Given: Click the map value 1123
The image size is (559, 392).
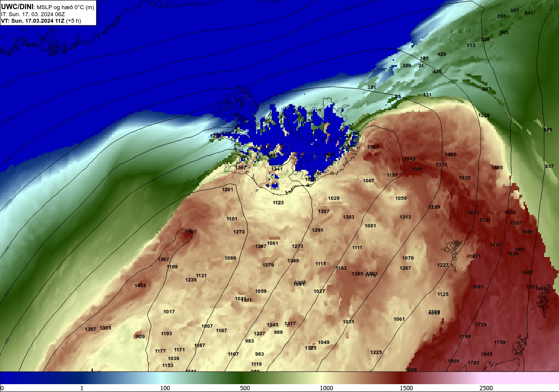Looking at the screenshot, I should coord(278,203).
